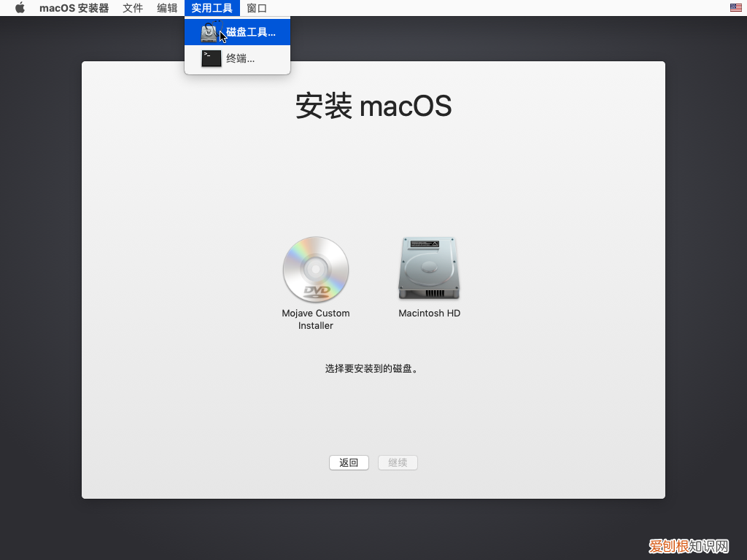
Task: Open the 编辑 menu
Action: [x=167, y=8]
